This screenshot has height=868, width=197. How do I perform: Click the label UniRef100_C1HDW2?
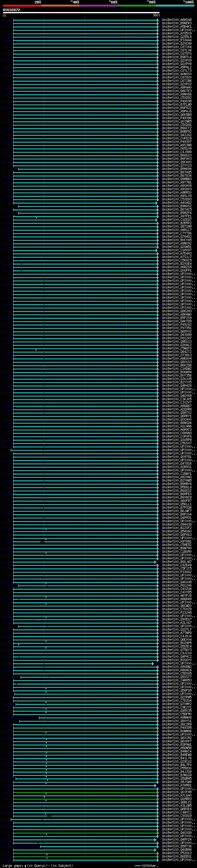[177, 369]
